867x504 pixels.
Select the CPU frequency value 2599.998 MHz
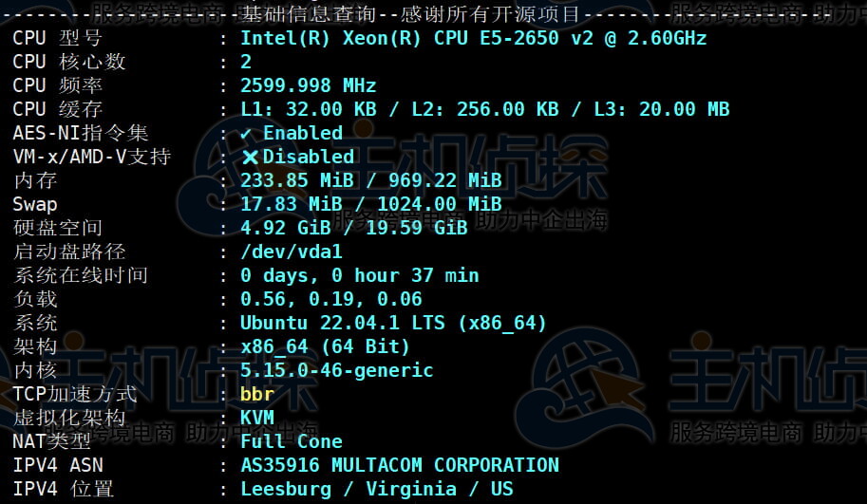coord(308,86)
